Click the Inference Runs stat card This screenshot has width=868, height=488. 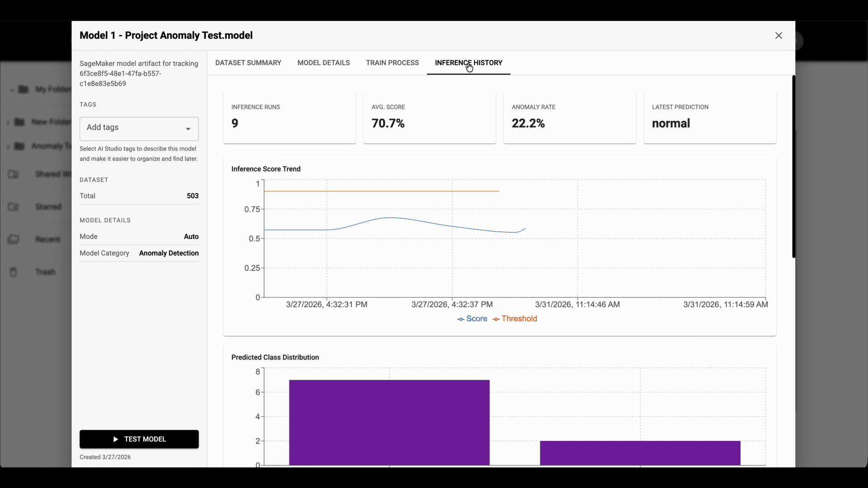289,117
